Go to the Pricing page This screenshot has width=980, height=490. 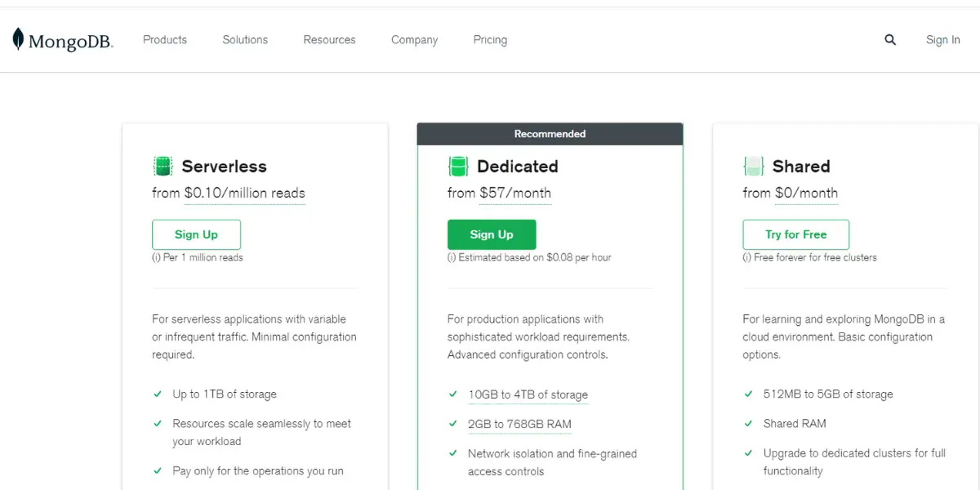(x=490, y=40)
